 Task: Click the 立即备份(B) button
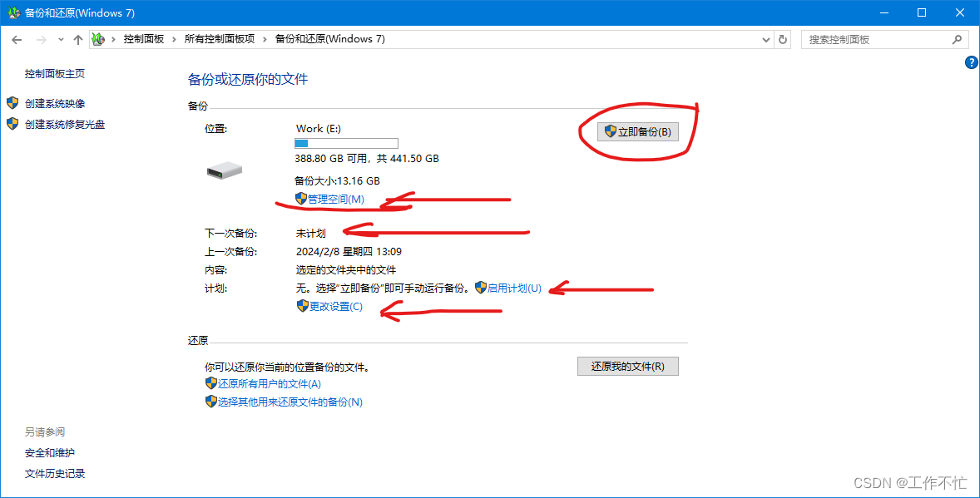(637, 132)
